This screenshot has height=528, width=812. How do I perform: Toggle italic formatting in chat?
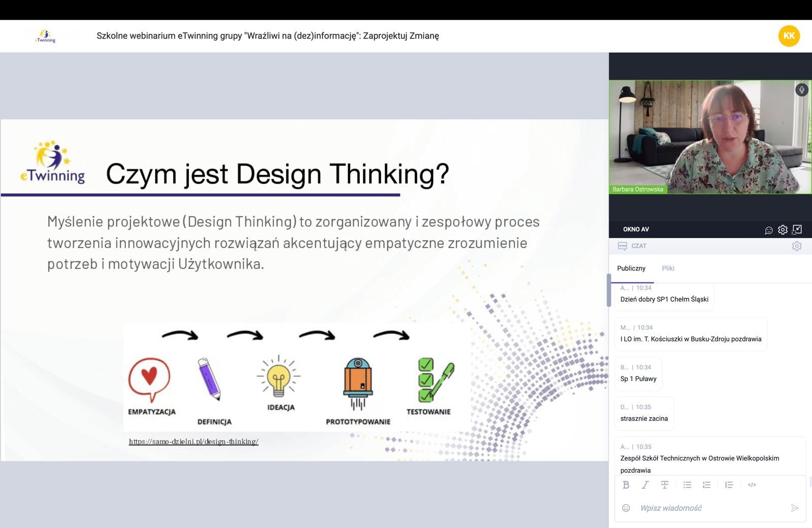(645, 485)
